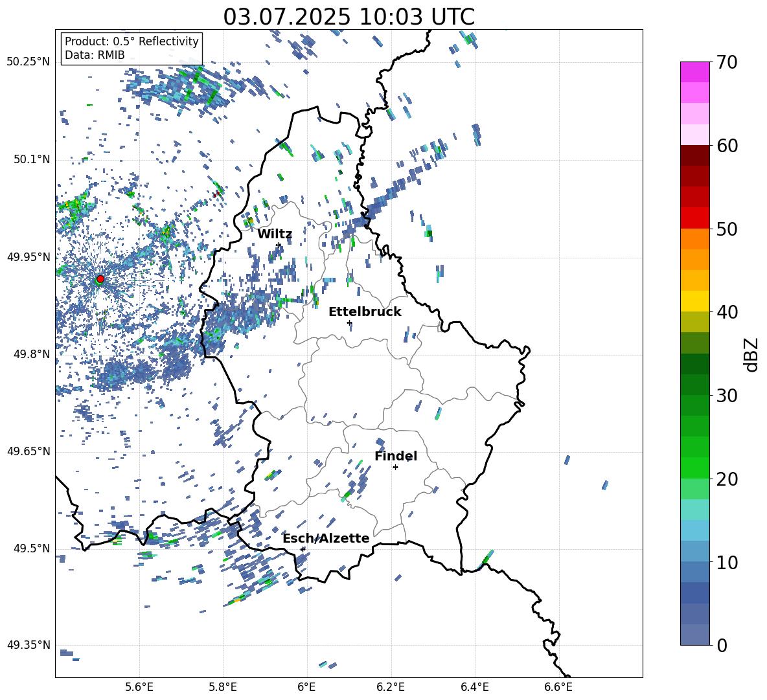Click the 20 value on colorbar
The height and width of the screenshot is (700, 767).
tap(727, 479)
